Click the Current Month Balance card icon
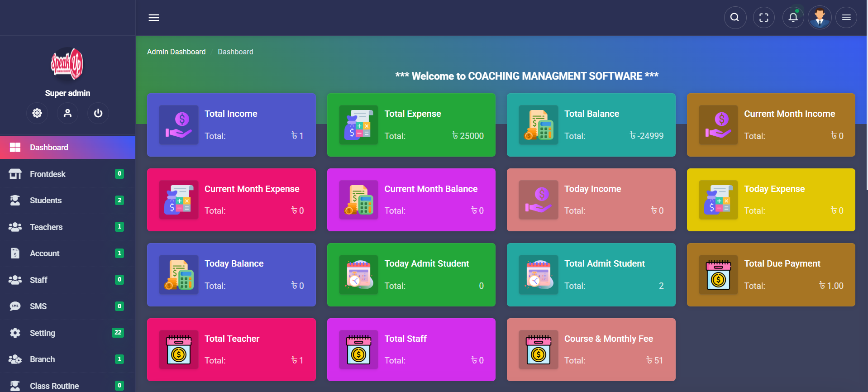 [358, 200]
